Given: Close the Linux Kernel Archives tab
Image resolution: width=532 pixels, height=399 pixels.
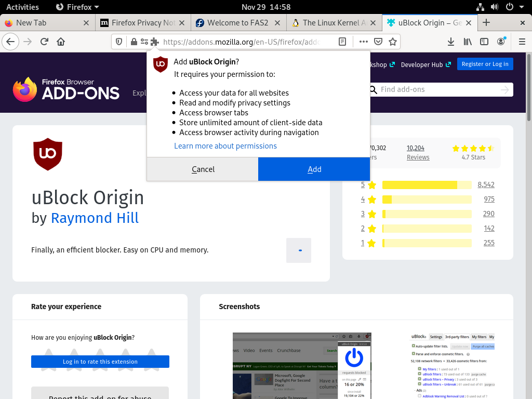Looking at the screenshot, I should tap(373, 23).
